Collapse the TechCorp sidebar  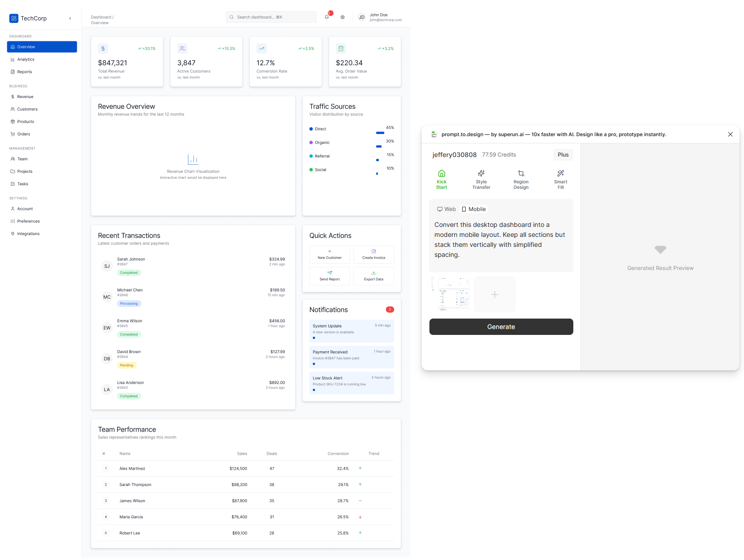[70, 18]
